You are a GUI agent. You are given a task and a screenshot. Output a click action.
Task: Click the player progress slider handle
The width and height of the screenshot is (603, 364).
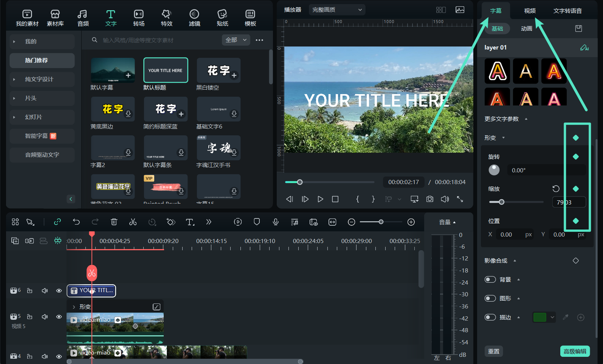(300, 182)
